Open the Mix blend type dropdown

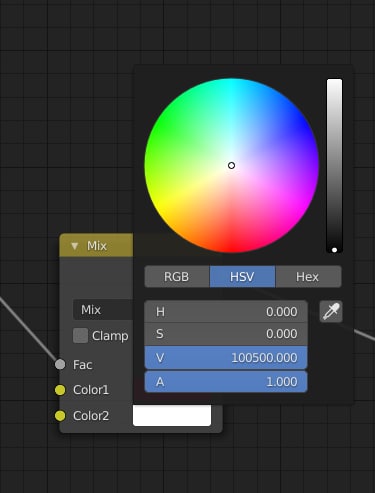(x=103, y=310)
